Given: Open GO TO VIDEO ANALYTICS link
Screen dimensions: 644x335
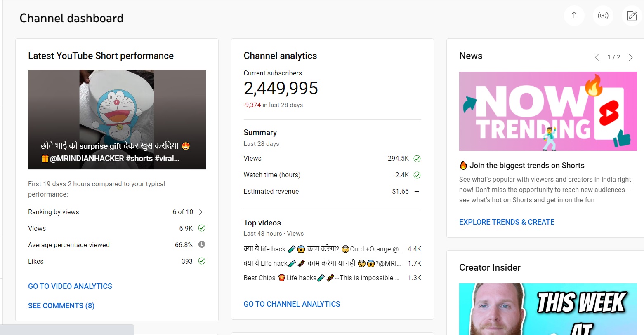Looking at the screenshot, I should [x=70, y=286].
